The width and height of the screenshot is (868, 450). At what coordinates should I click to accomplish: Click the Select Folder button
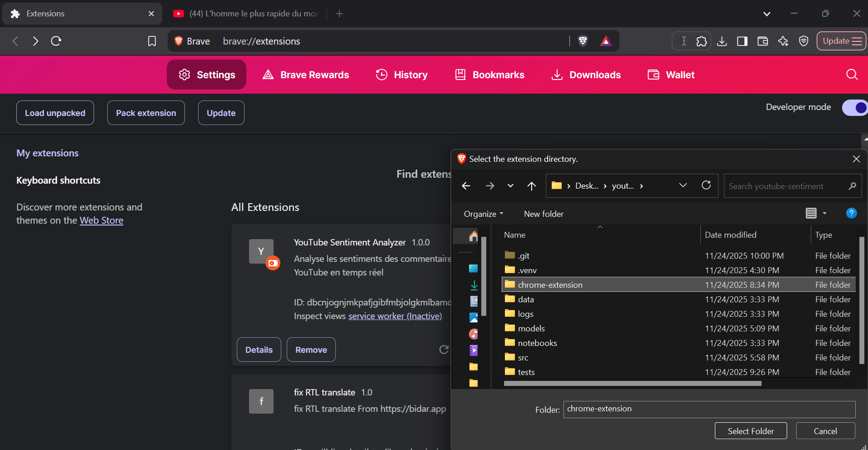point(751,431)
